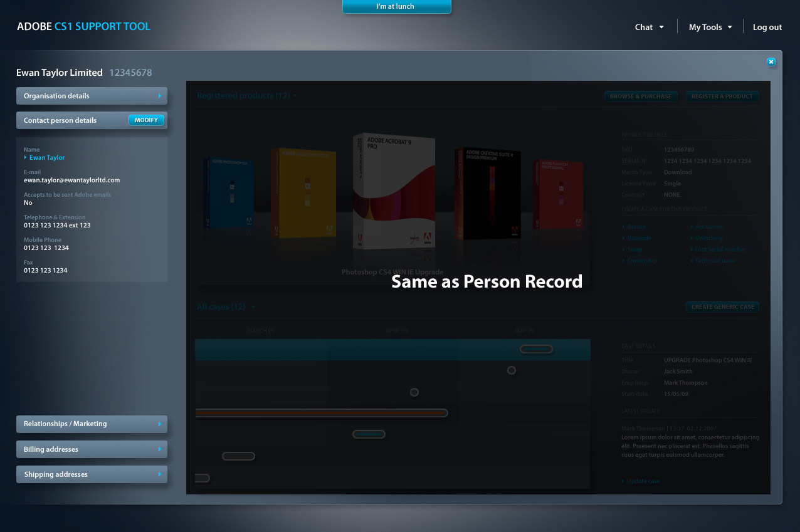Select the Fax number value
The height and width of the screenshot is (532, 800).
pos(46,270)
